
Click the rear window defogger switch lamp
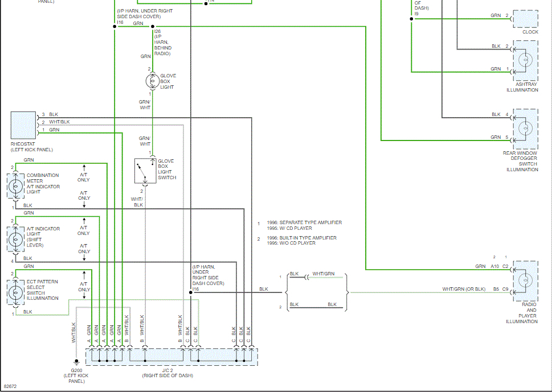(526, 129)
